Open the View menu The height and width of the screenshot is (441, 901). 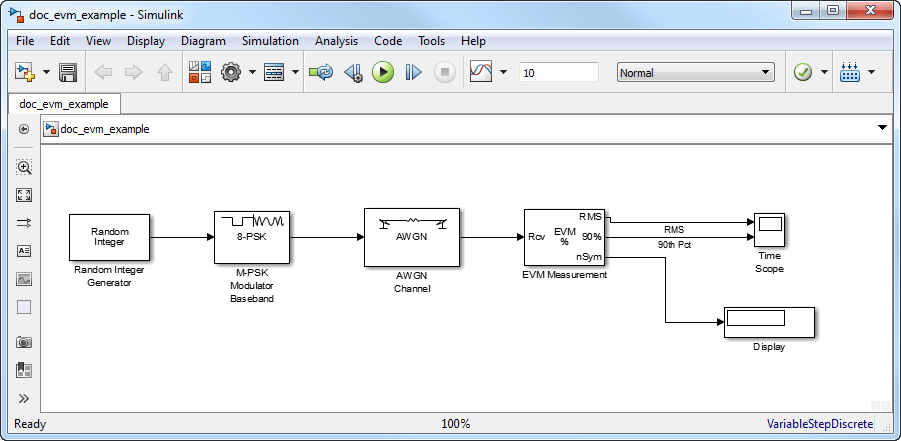tap(98, 41)
